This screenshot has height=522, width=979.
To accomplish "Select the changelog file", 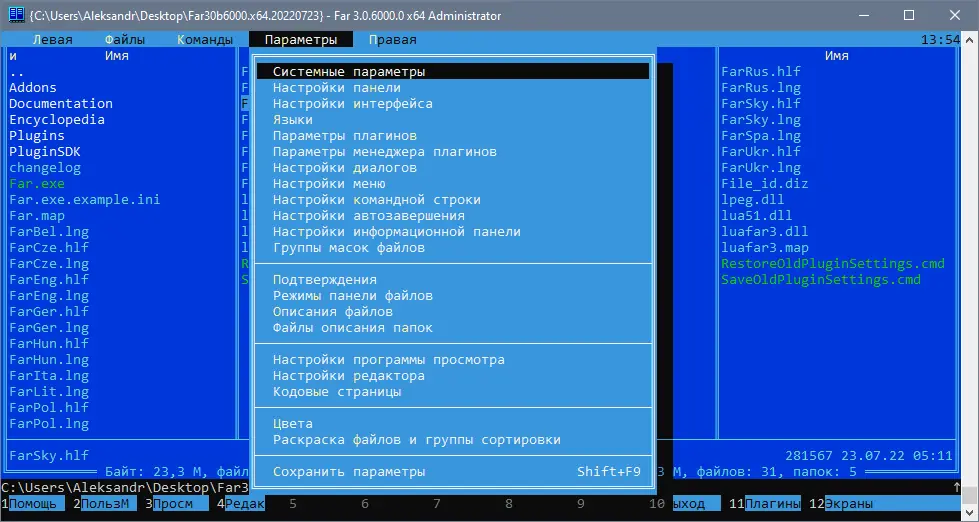I will [x=45, y=168].
